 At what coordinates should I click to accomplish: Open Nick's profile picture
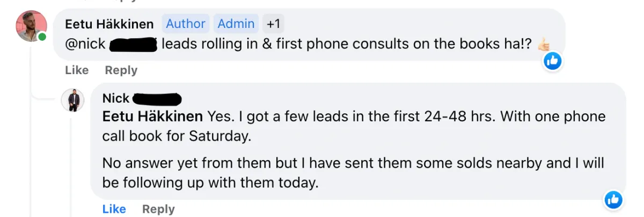pos(73,100)
